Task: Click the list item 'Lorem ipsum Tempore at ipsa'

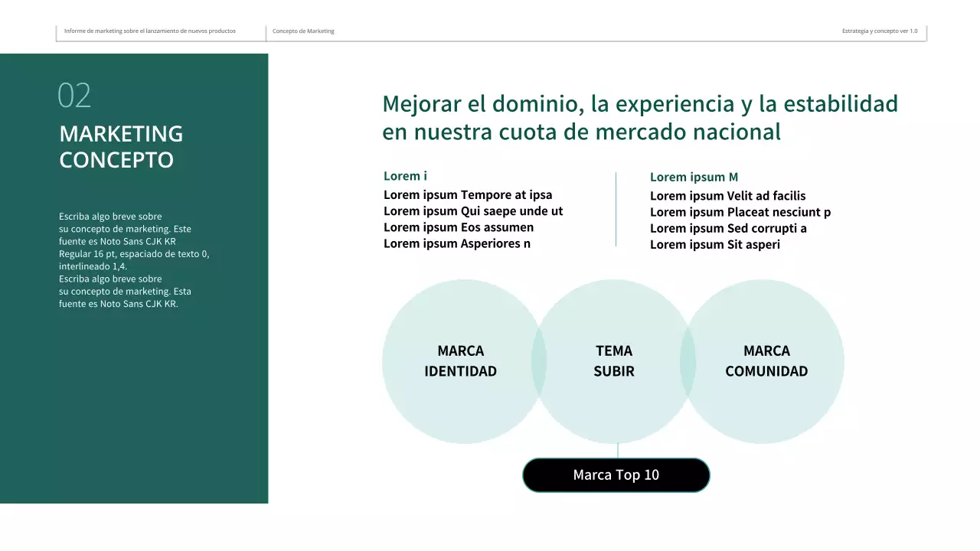Action: tap(468, 194)
